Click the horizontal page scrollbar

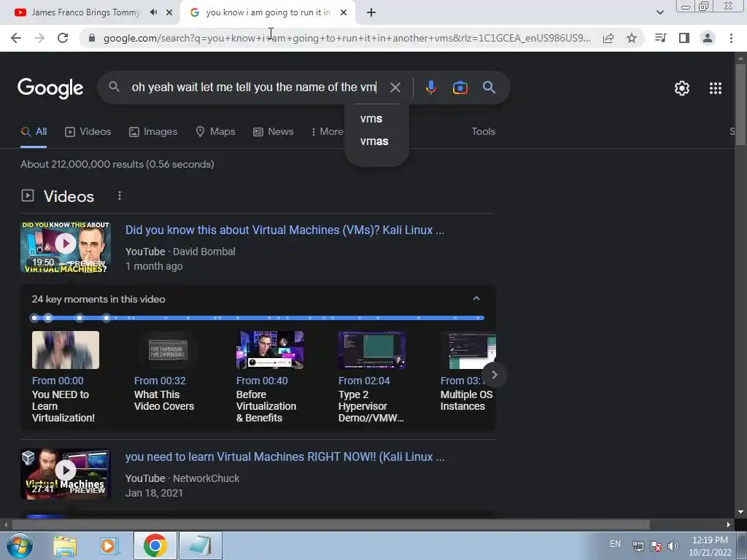pyautogui.click(x=330, y=524)
